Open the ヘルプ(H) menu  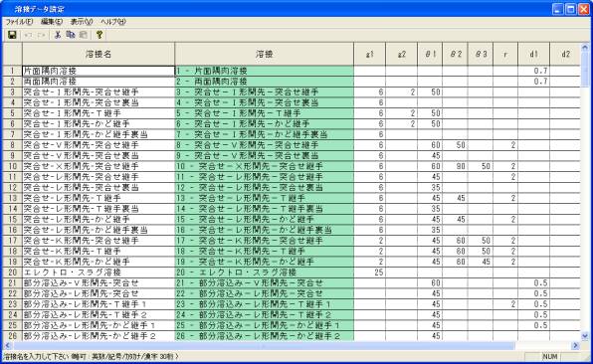113,22
